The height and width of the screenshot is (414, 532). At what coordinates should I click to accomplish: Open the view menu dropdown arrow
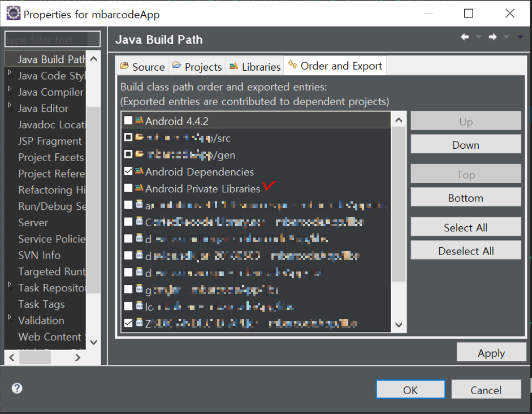[x=520, y=36]
